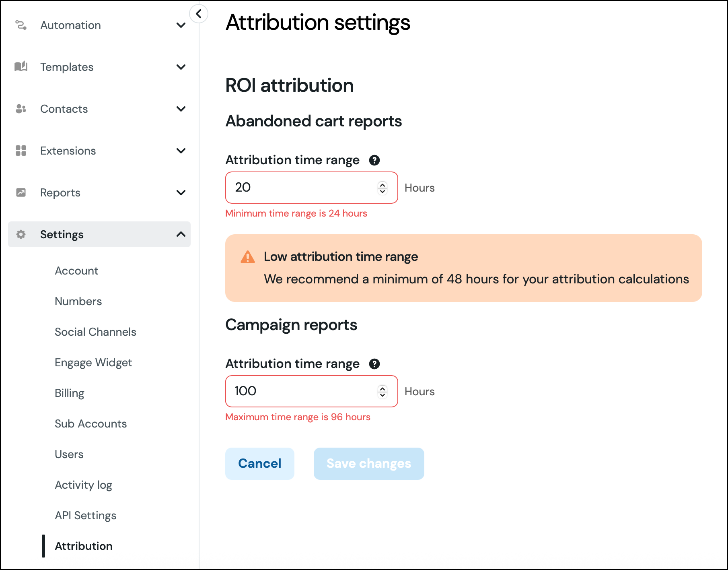Expand the Automation section

[181, 25]
